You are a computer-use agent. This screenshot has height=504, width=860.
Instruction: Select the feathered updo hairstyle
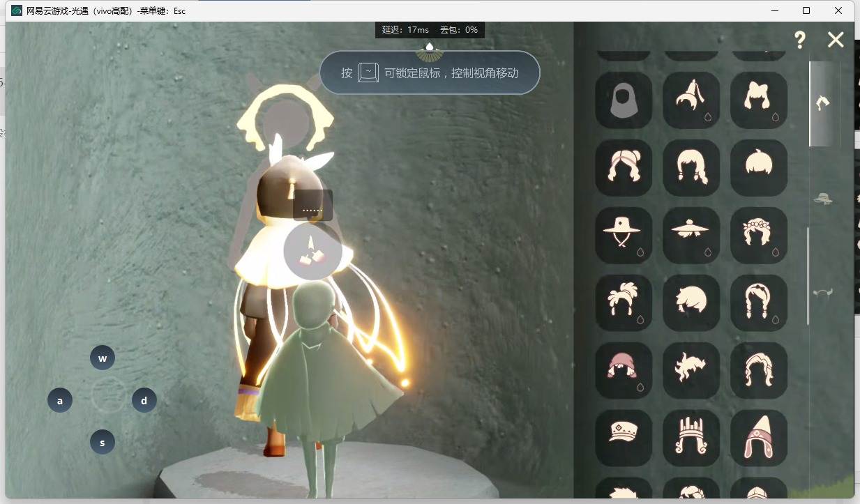pos(624,303)
